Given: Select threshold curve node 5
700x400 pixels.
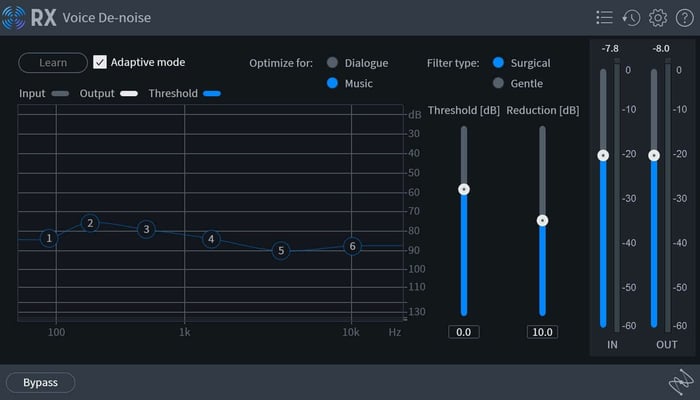Looking at the screenshot, I should [x=281, y=251].
